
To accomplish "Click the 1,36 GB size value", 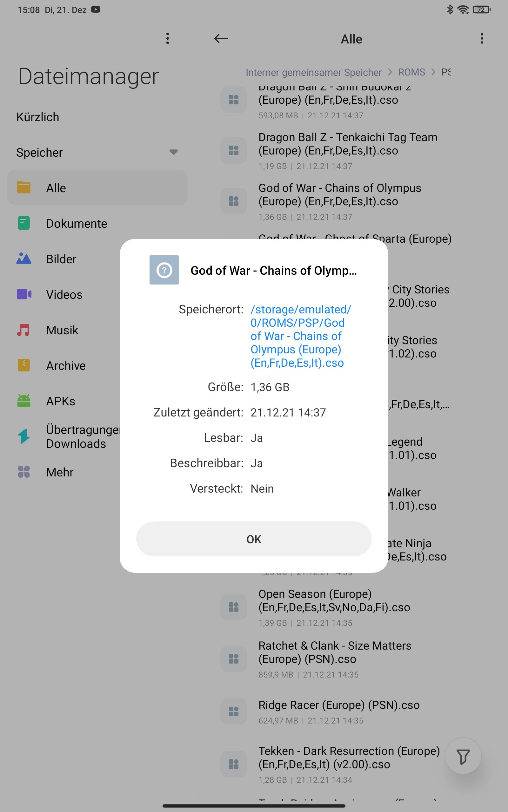I will coord(270,387).
